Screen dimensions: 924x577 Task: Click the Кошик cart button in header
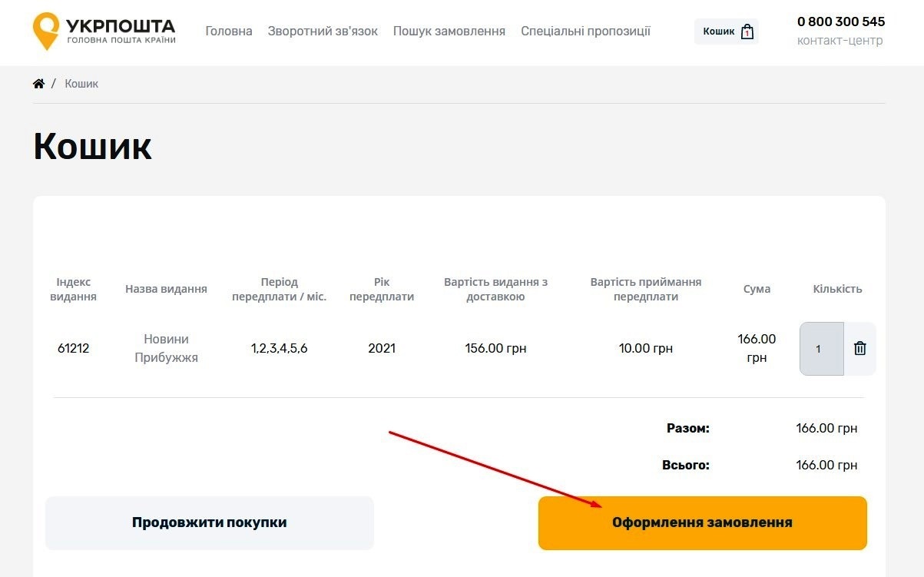pyautogui.click(x=727, y=32)
